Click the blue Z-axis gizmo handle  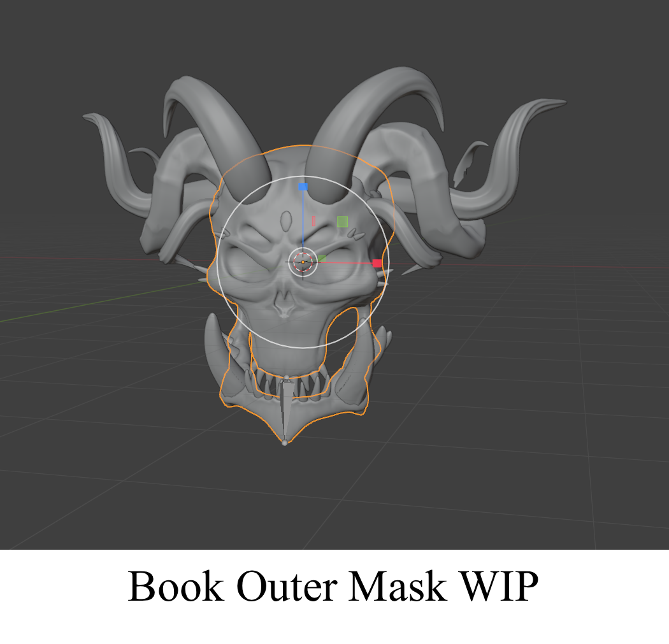coord(303,187)
